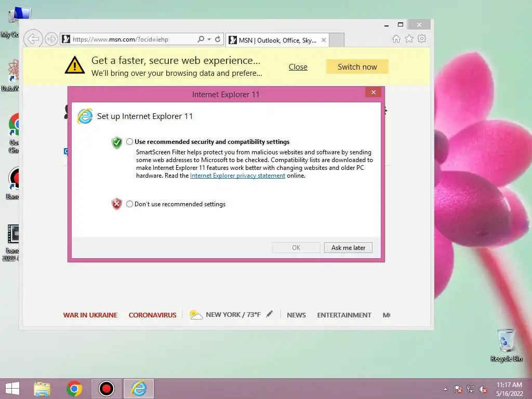Image resolution: width=532 pixels, height=399 pixels.
Task: Dismiss banner with the Close link
Action: point(298,67)
